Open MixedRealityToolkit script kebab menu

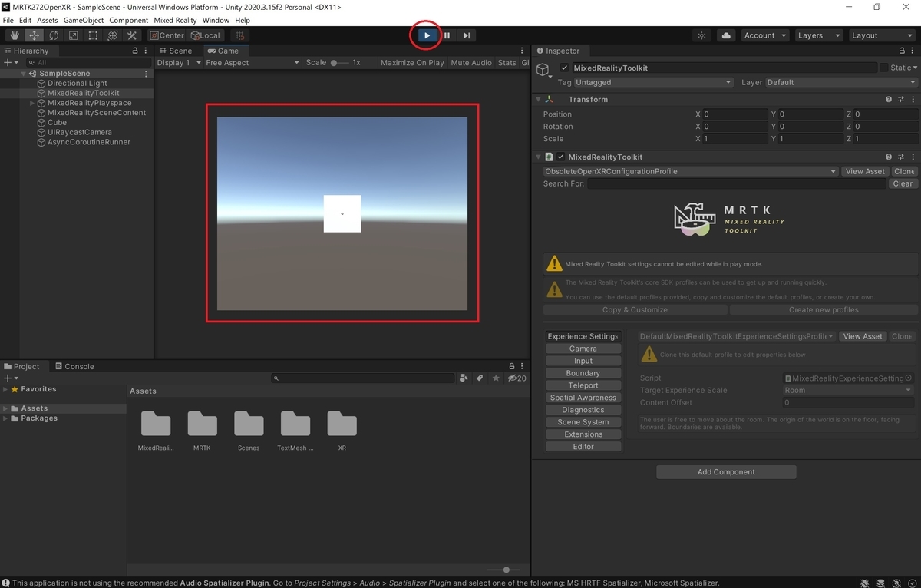[x=913, y=157]
